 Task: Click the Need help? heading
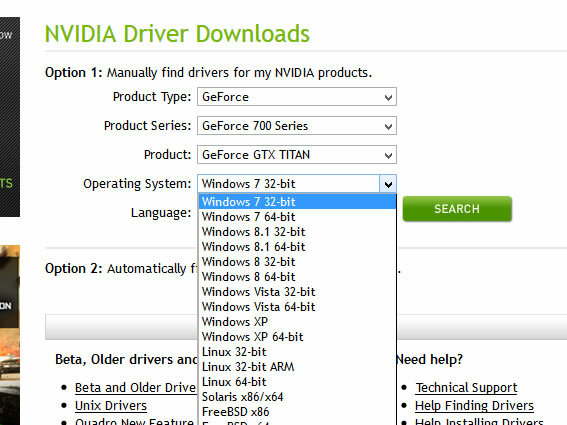(x=429, y=359)
